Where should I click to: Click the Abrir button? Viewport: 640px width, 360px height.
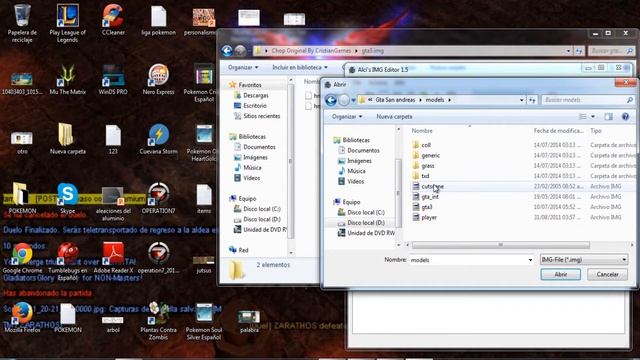560,275
